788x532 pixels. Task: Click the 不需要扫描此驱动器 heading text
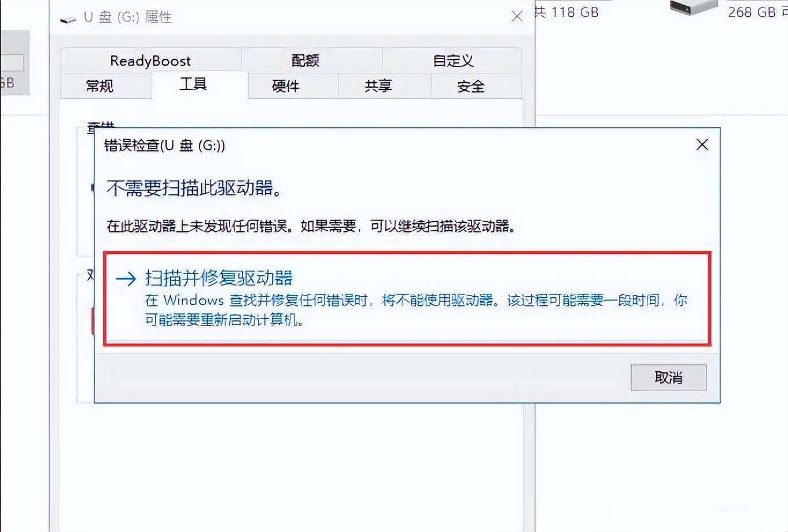194,189
